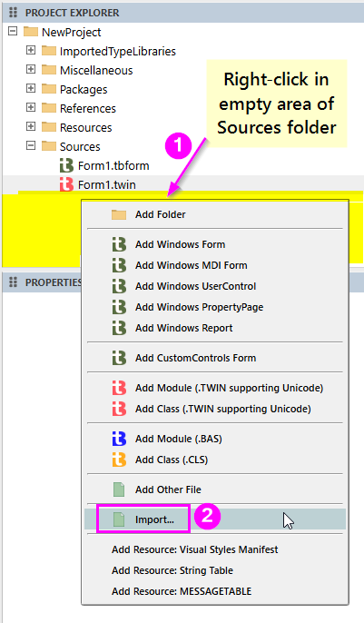Click the orange Add Class (.CLS) icon
The image size is (364, 623).
119,460
